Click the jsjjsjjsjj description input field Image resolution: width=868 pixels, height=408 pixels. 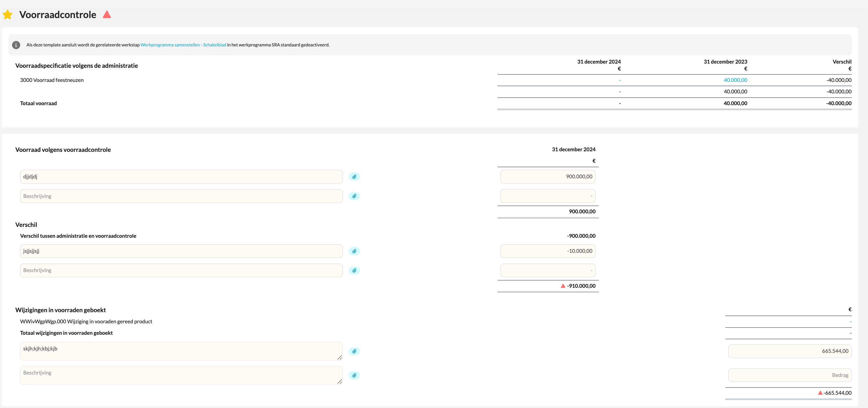click(181, 251)
